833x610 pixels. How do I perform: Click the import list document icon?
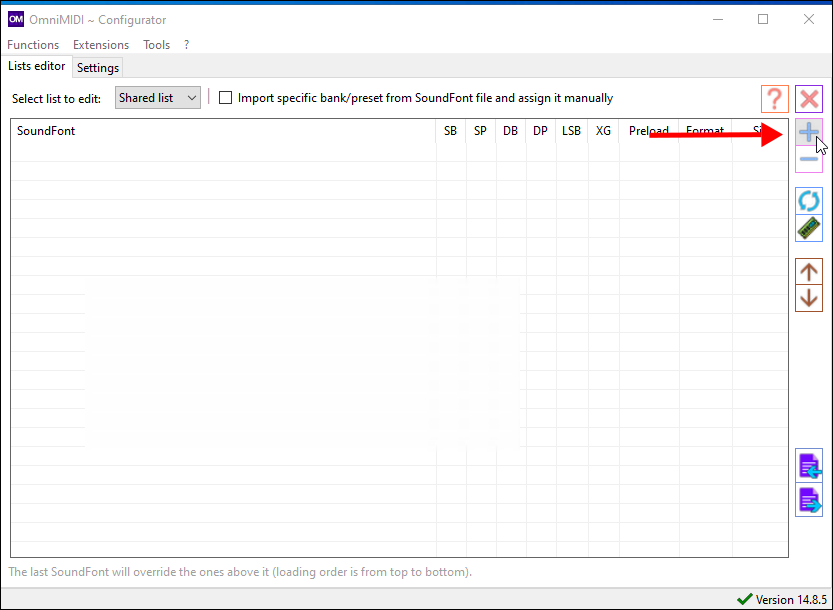pyautogui.click(x=808, y=466)
